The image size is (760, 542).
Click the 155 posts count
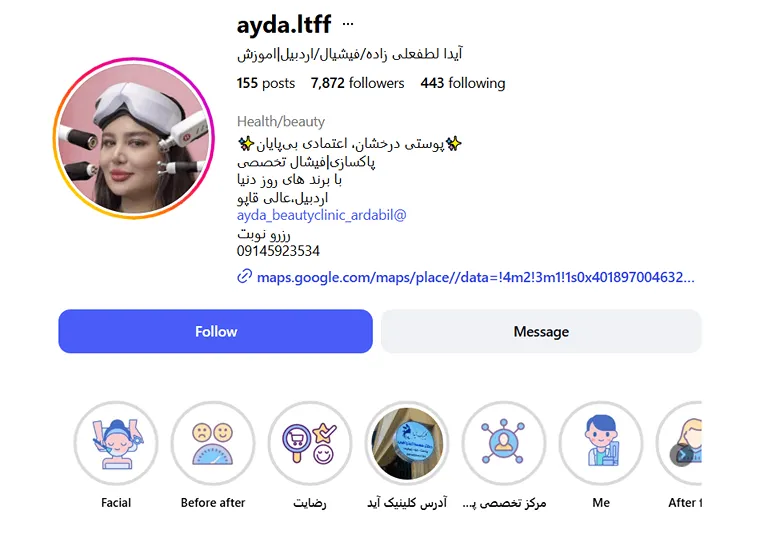(266, 83)
